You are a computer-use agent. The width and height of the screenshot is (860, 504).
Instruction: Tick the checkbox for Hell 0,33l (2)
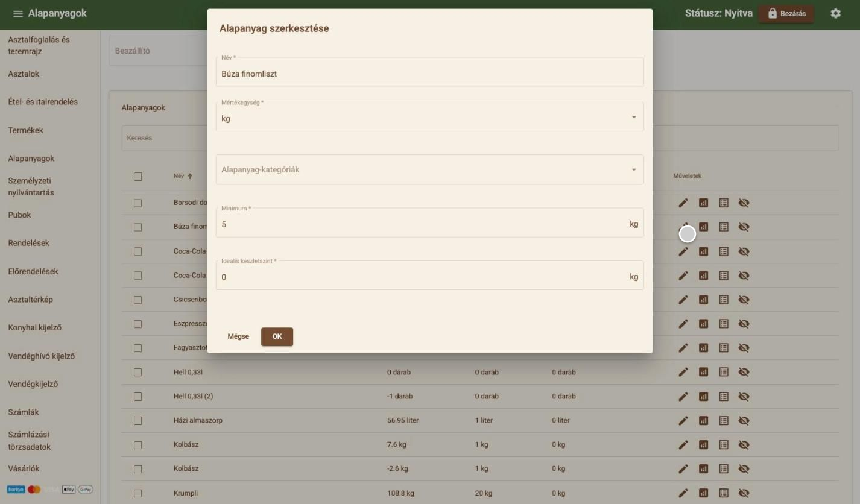click(138, 397)
